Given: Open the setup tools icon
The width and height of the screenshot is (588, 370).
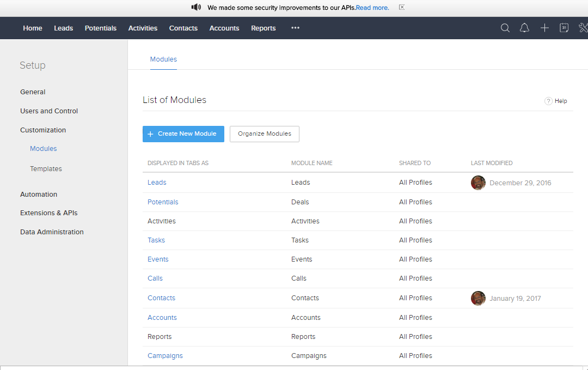Looking at the screenshot, I should click(583, 28).
